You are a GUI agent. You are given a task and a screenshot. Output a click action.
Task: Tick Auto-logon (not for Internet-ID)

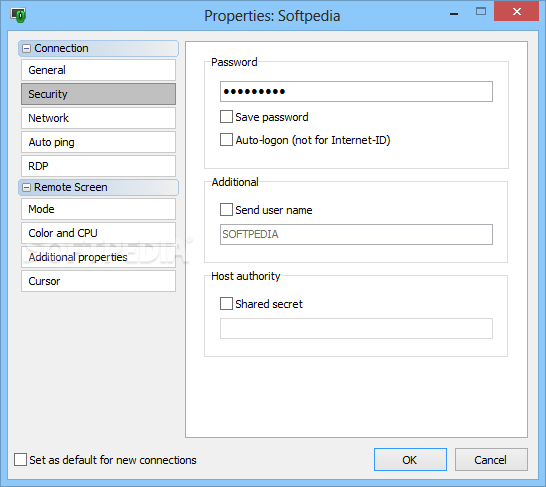(226, 140)
